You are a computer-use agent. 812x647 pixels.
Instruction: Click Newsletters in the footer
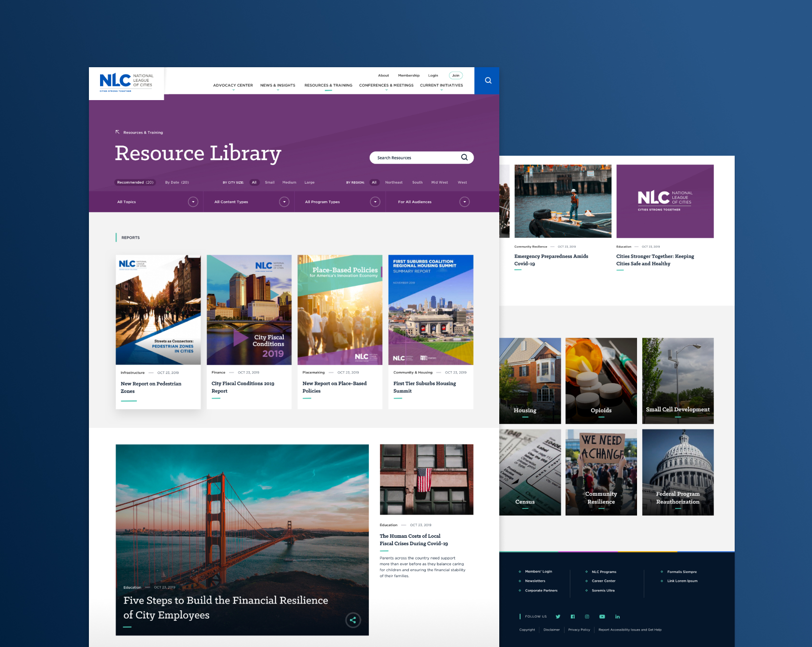[x=535, y=581]
